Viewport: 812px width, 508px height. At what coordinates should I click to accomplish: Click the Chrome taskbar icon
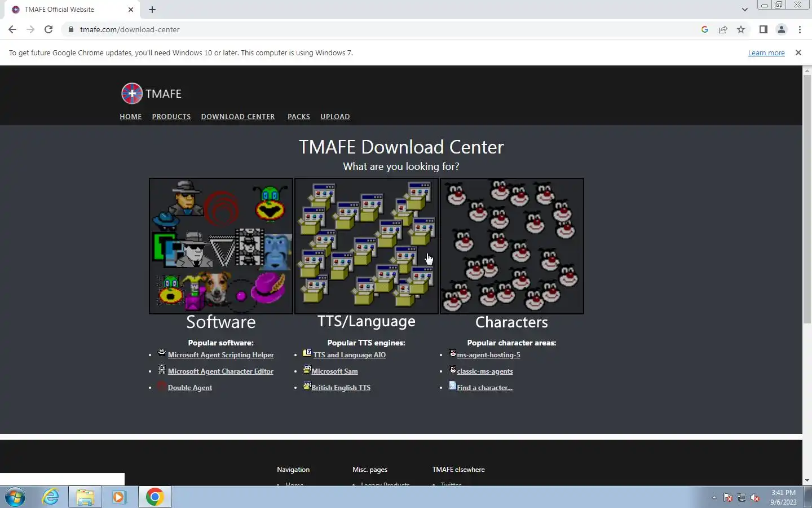tap(155, 497)
